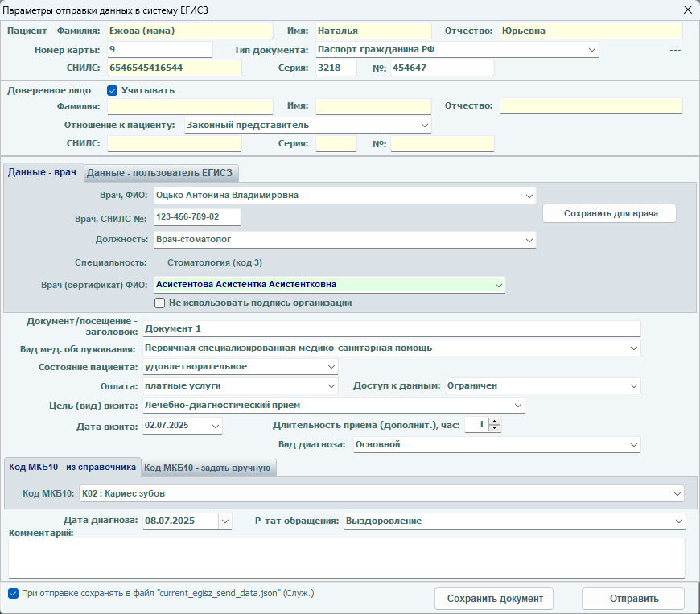Open the 'Дата визита' calendar dropdown arrow
Image resolution: width=700 pixels, height=614 pixels.
[x=215, y=426]
